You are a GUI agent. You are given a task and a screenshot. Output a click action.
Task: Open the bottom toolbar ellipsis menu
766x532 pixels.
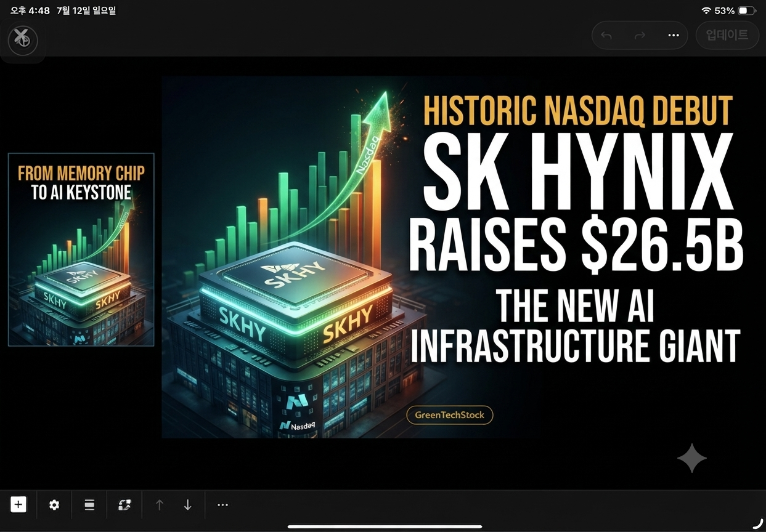(x=223, y=505)
